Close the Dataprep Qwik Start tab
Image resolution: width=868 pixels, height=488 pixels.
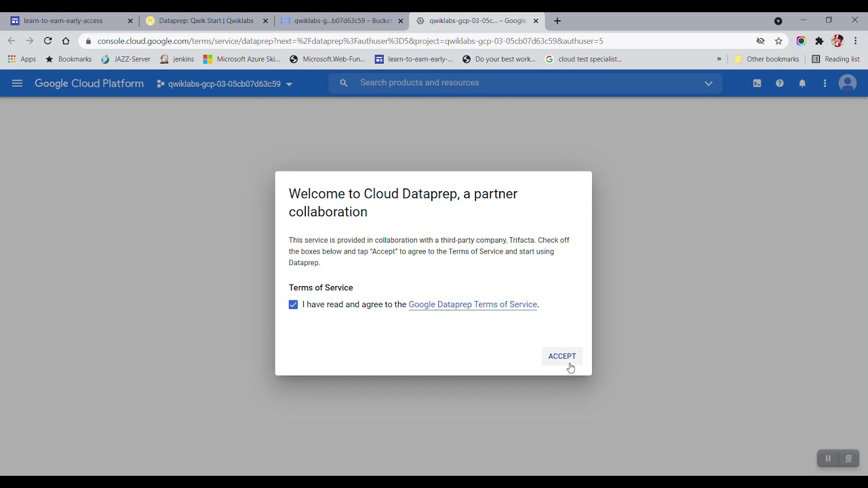265,21
